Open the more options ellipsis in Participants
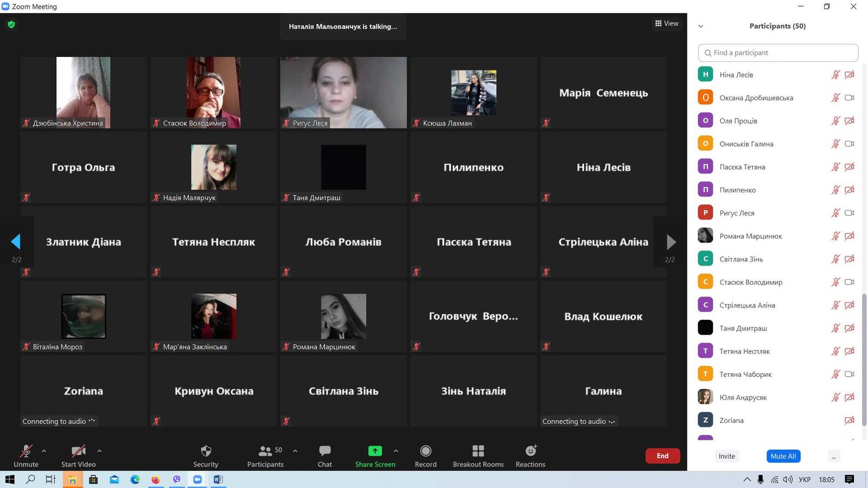This screenshot has height=488, width=868. (x=834, y=457)
